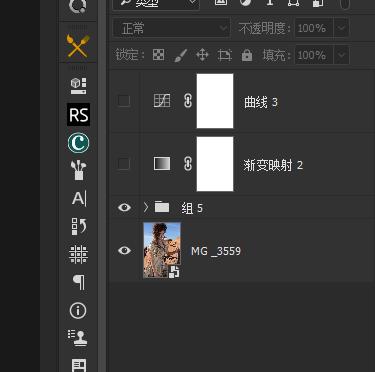
Task: Select the white layer mask of 渐变映射 2
Action: (215, 164)
